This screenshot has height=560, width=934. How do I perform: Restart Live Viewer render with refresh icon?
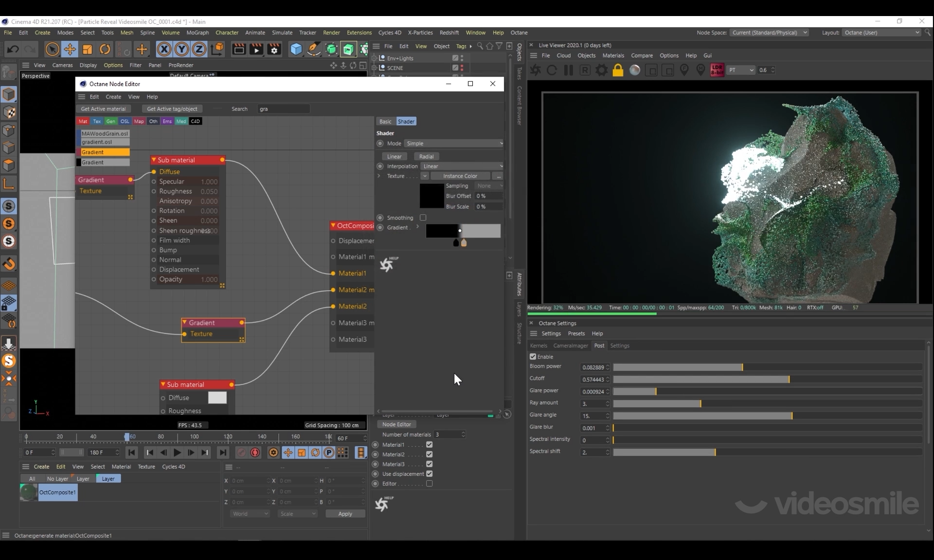pyautogui.click(x=552, y=70)
